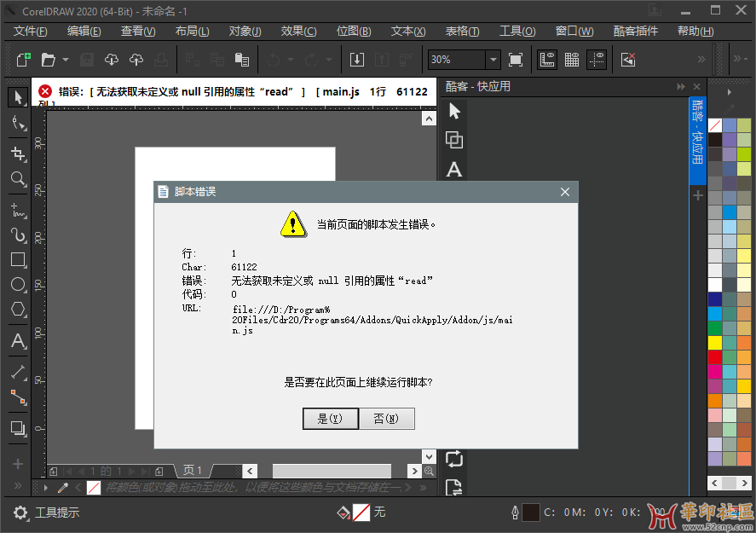Click the cursor icon in 酷客 panel
Viewport: 756px width, 533px height.
pyautogui.click(x=454, y=112)
